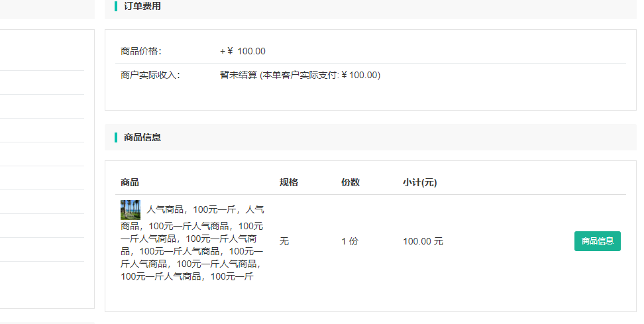This screenshot has width=644, height=324.
Task: Click the 规格 column header
Action: pyautogui.click(x=289, y=182)
